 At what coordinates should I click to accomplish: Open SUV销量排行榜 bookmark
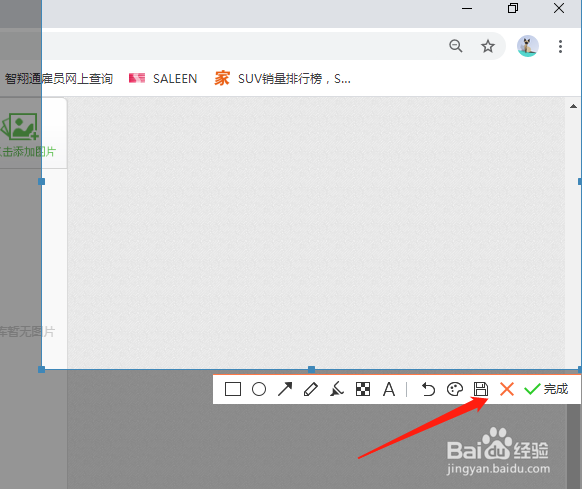[x=282, y=79]
